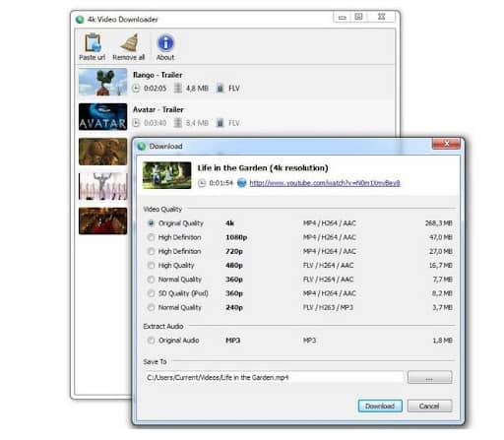The image size is (504, 440).
Task: Click the Paste url clipboard icon
Action: tap(93, 42)
